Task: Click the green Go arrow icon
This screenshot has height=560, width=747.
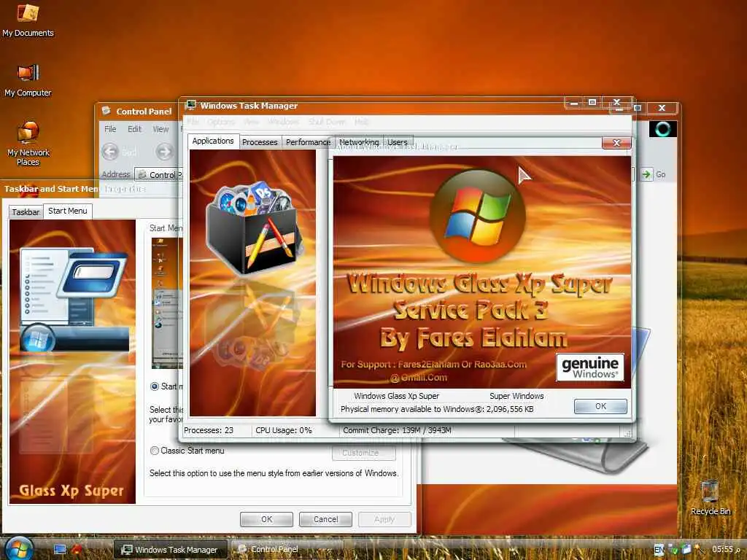Action: pyautogui.click(x=646, y=174)
